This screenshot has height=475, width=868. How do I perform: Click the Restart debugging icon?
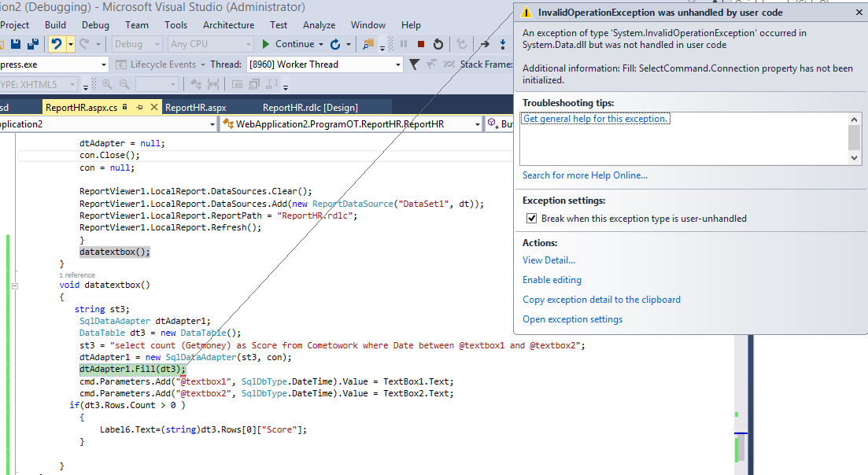(438, 44)
